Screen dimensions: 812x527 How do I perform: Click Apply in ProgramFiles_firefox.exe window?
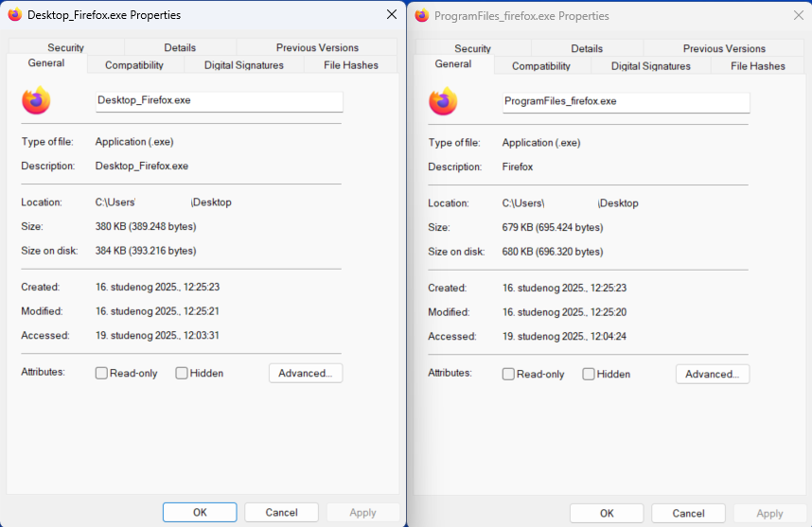tap(769, 514)
